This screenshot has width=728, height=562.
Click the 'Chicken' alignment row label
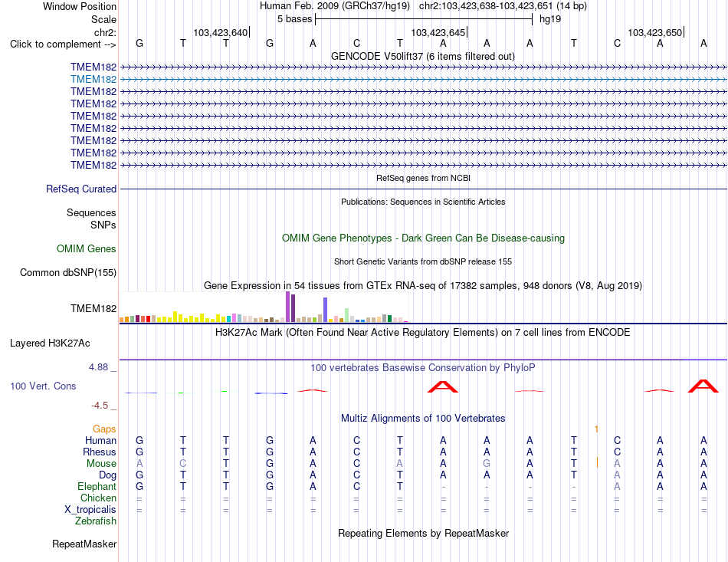[98, 498]
